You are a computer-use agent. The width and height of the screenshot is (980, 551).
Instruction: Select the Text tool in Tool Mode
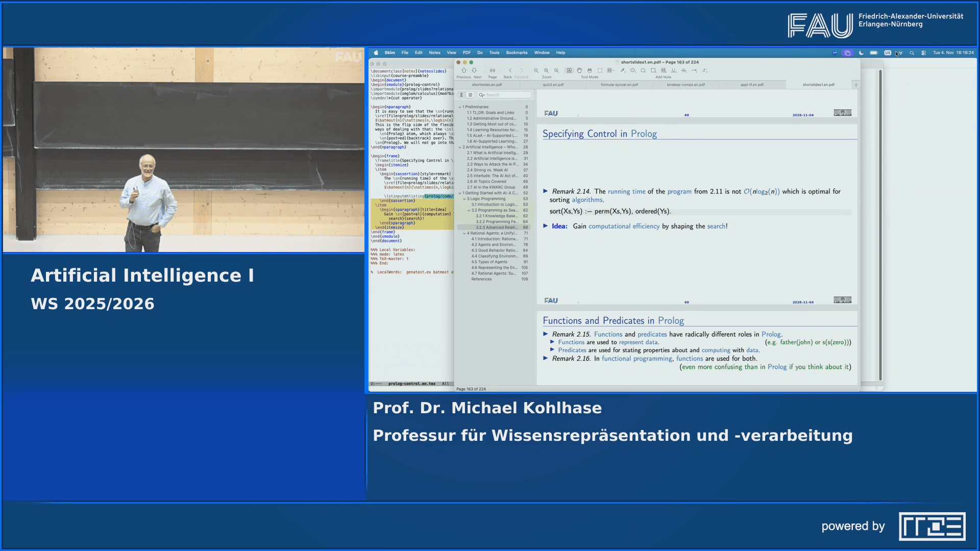click(570, 70)
